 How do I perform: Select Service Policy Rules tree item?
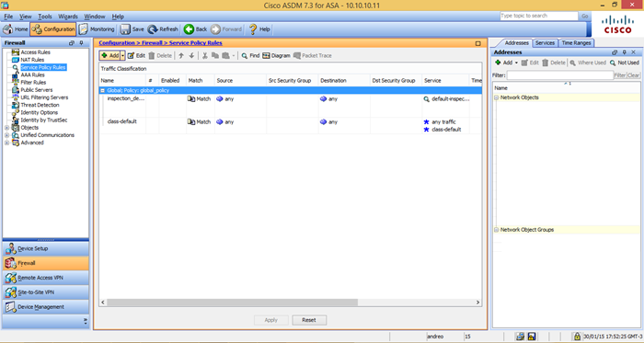click(43, 67)
